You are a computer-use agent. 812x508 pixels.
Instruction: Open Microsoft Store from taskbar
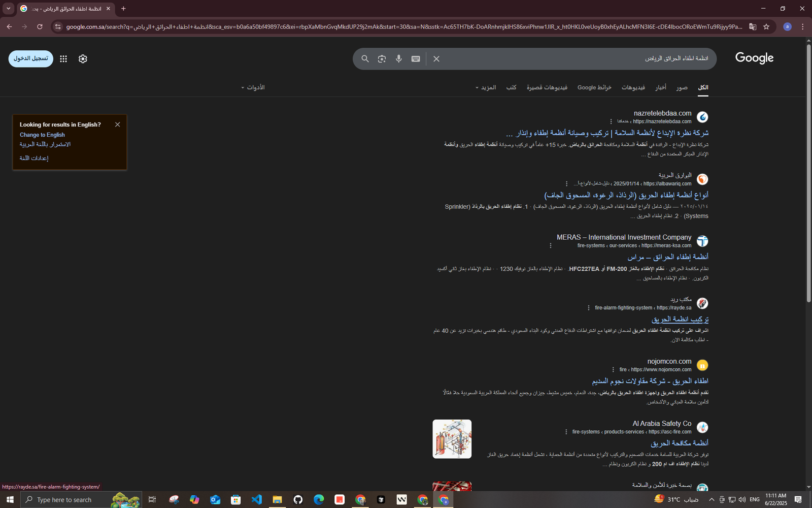(x=235, y=500)
